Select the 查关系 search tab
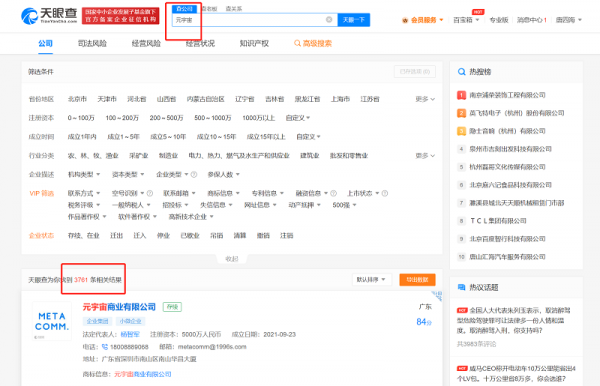Screen dimensions: 600x386 coord(234,9)
